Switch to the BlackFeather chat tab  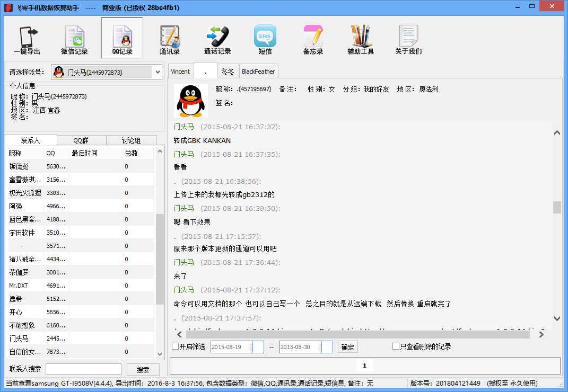258,72
